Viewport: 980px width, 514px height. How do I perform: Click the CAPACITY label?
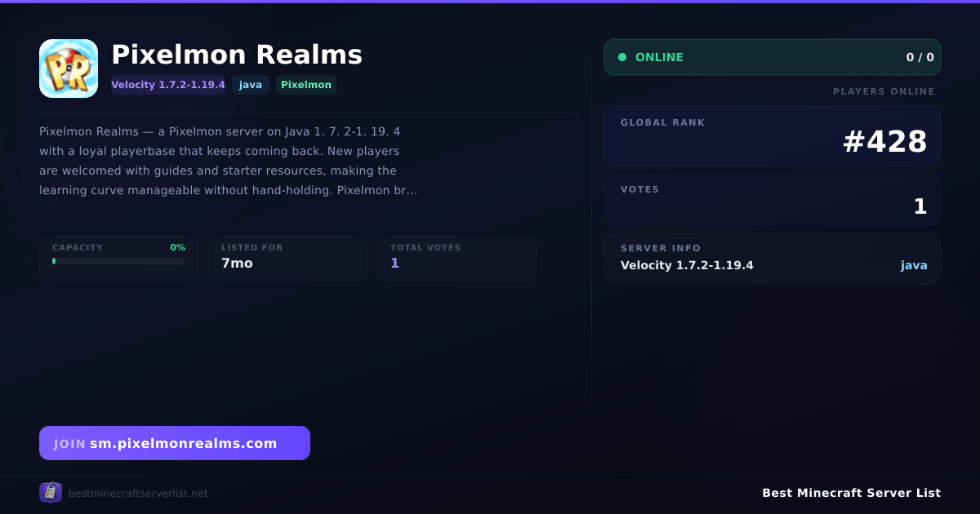(78, 247)
